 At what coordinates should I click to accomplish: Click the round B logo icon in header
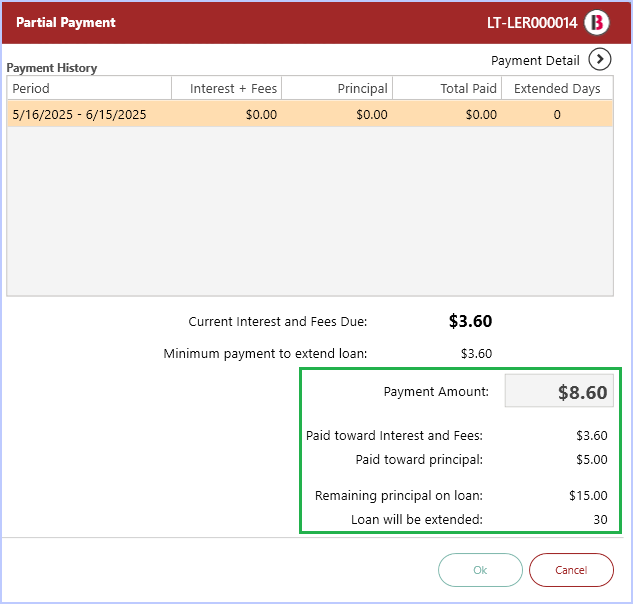[597, 23]
